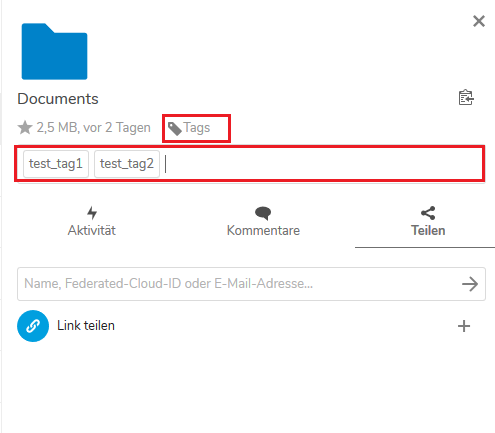
Task: Toggle the favorite star icon
Action: click(x=25, y=128)
